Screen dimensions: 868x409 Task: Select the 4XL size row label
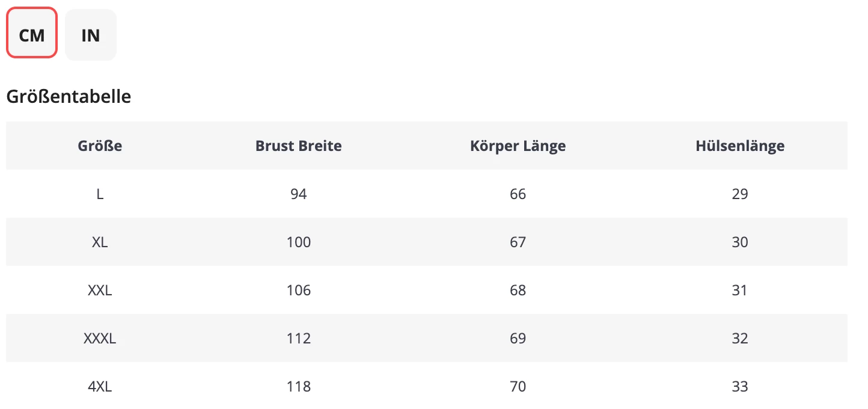pos(100,386)
